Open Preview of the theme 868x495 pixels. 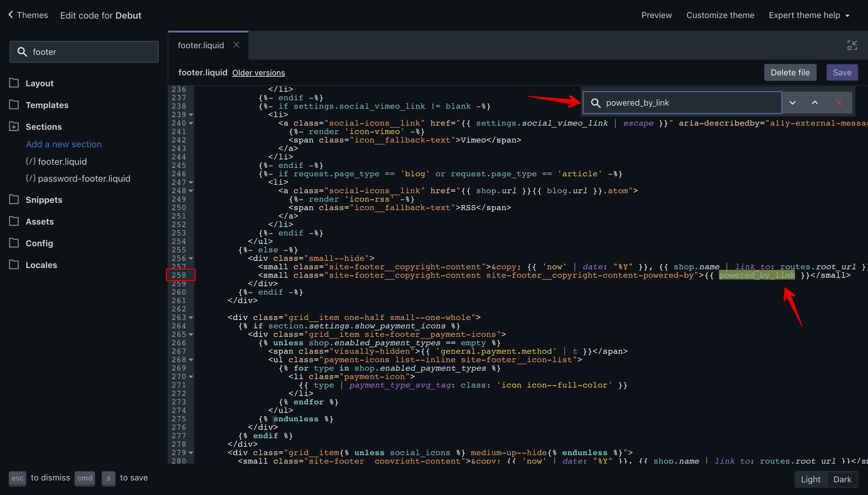[x=656, y=15]
